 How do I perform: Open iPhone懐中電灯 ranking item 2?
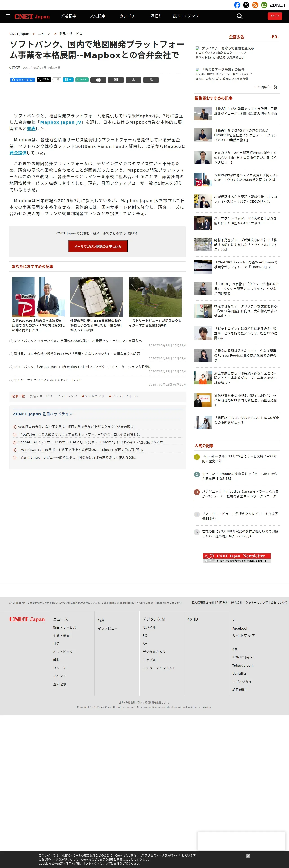[x=240, y=476]
